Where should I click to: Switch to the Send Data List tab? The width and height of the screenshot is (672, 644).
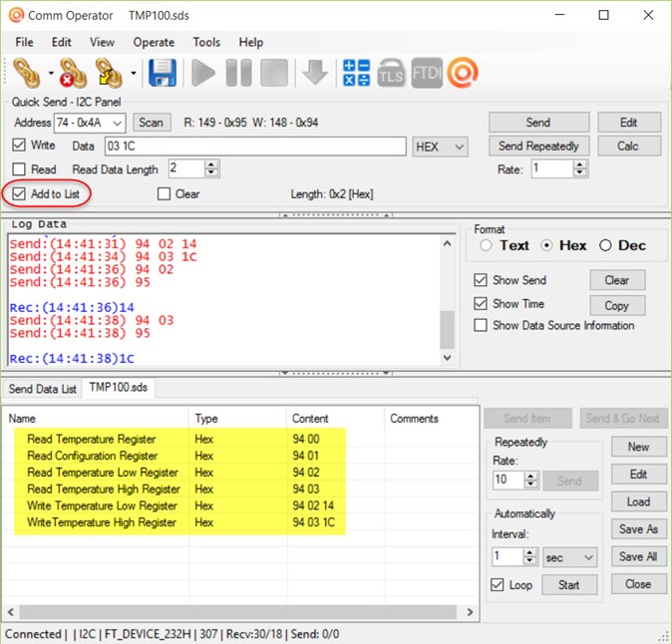(x=42, y=389)
